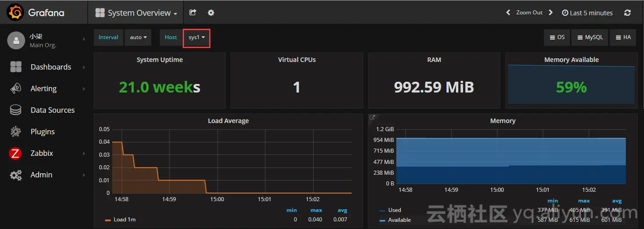644x229 pixels.
Task: Expand the Zabbix submenu arrow
Action: point(84,153)
